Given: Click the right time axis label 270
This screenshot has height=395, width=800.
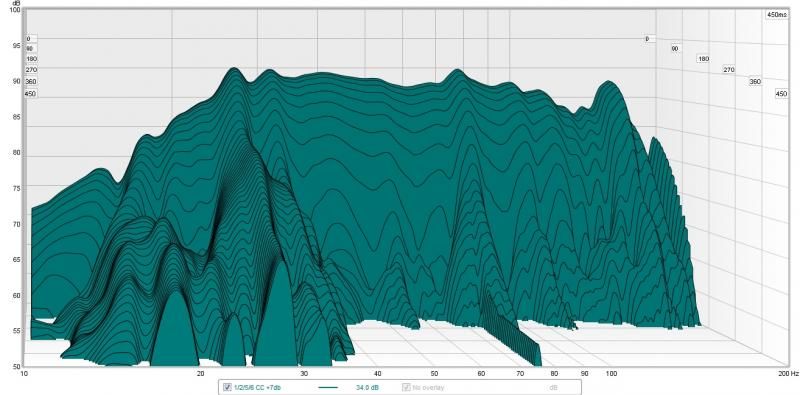Looking at the screenshot, I should (729, 70).
